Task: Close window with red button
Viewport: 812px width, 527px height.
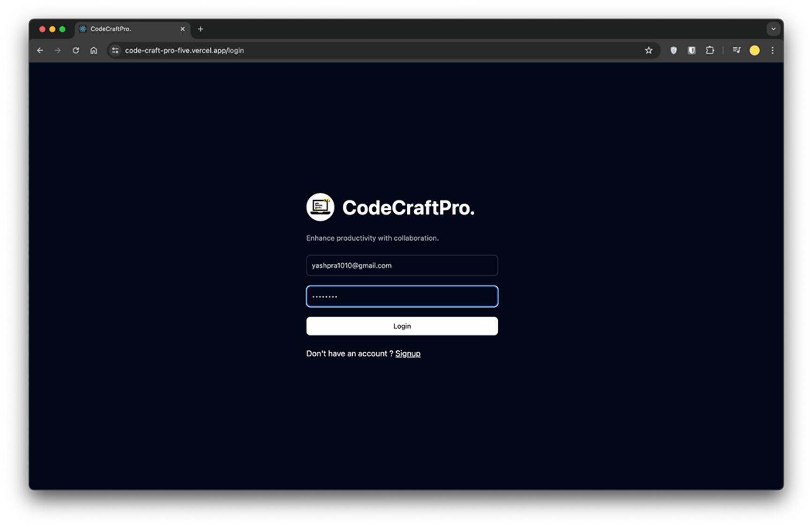Action: point(42,29)
